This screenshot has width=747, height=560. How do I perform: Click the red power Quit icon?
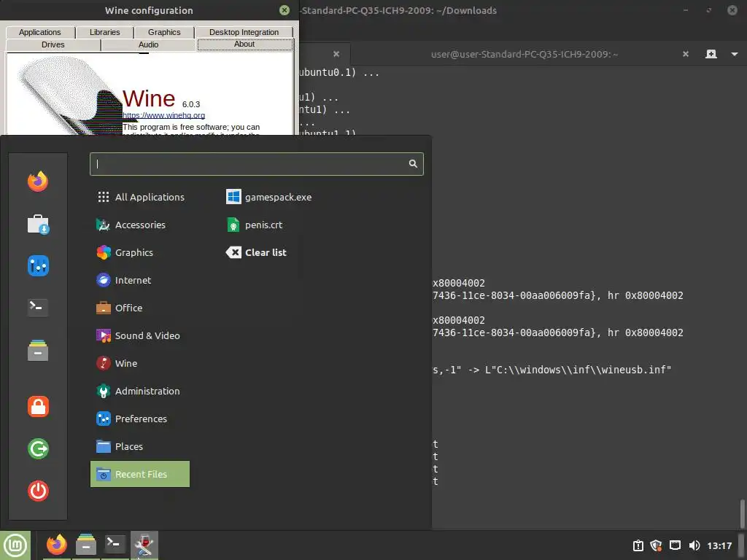38,491
